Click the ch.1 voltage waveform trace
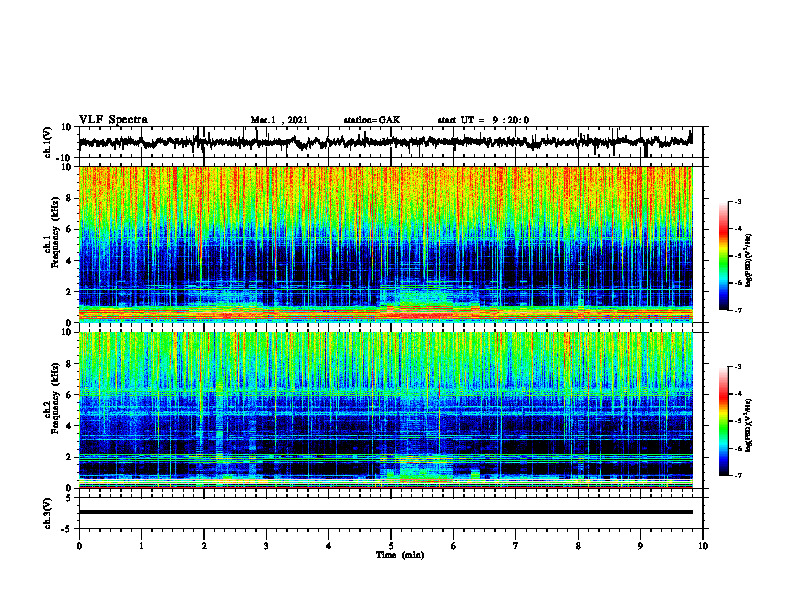Viewport: 792px width, 612px height. pos(385,142)
